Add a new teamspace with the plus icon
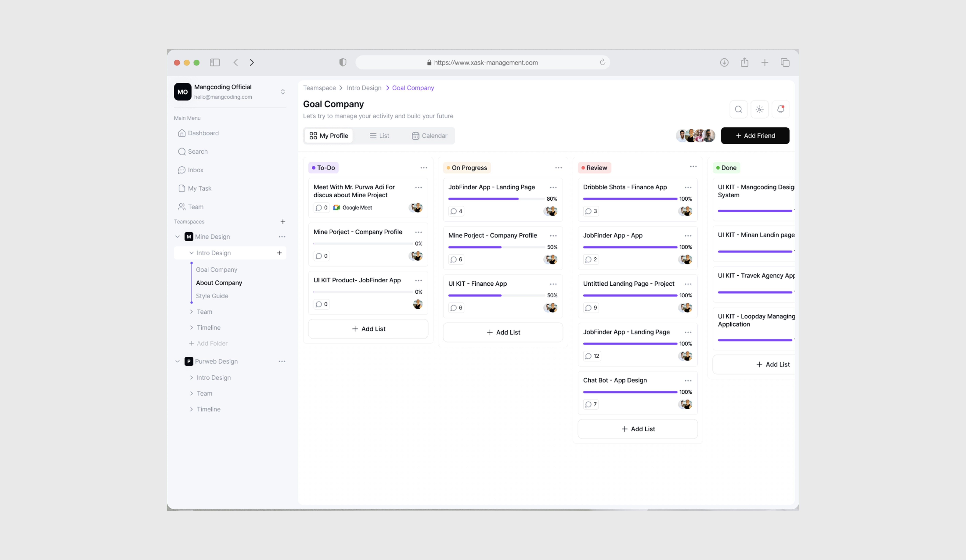Viewport: 966px width, 560px height. 283,222
